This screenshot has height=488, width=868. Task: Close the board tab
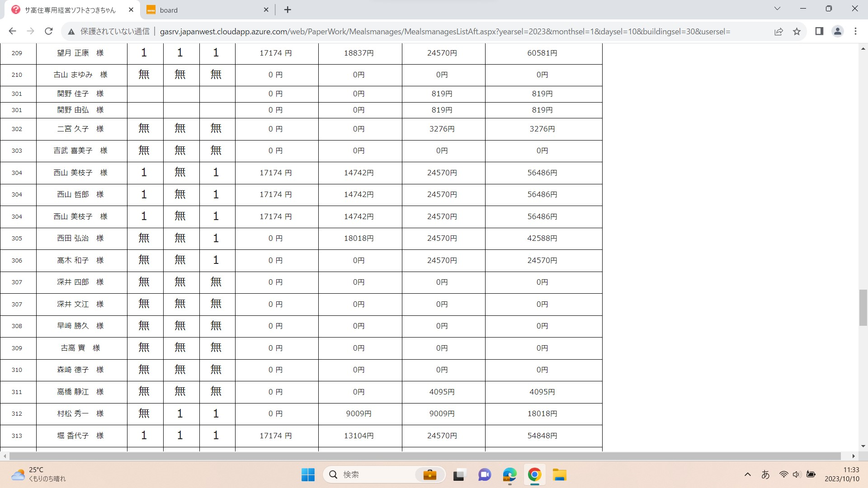pos(266,10)
